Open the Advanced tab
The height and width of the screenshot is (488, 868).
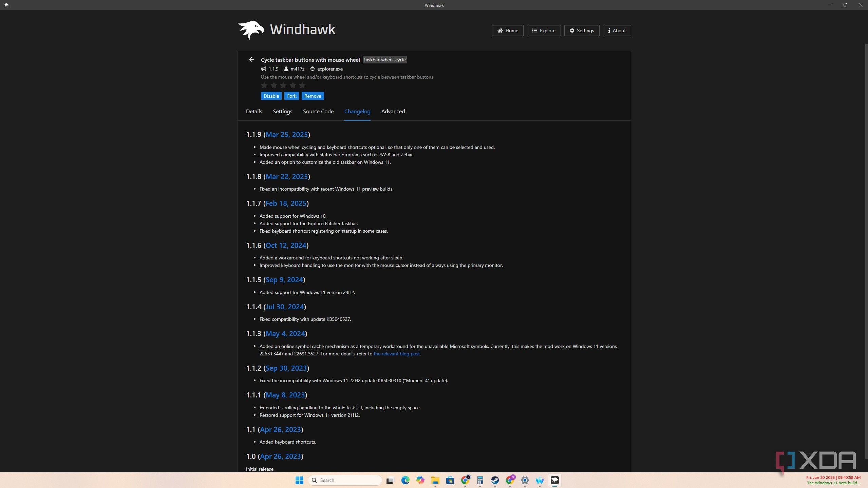tap(393, 111)
